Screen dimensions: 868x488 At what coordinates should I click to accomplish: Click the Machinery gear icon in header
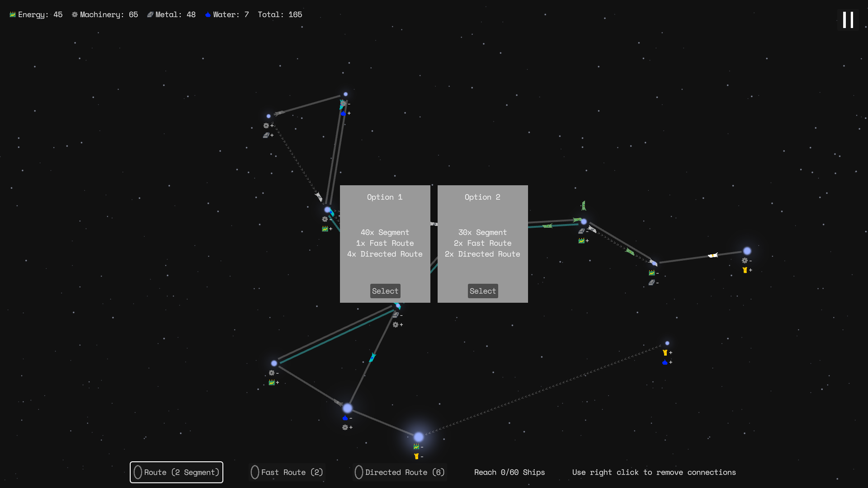(x=75, y=14)
